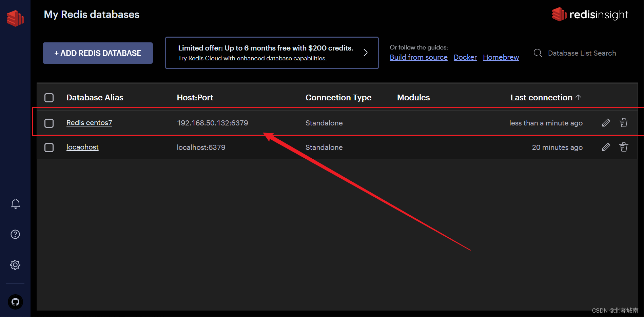
Task: Toggle the select-all databases checkbox
Action: (49, 98)
